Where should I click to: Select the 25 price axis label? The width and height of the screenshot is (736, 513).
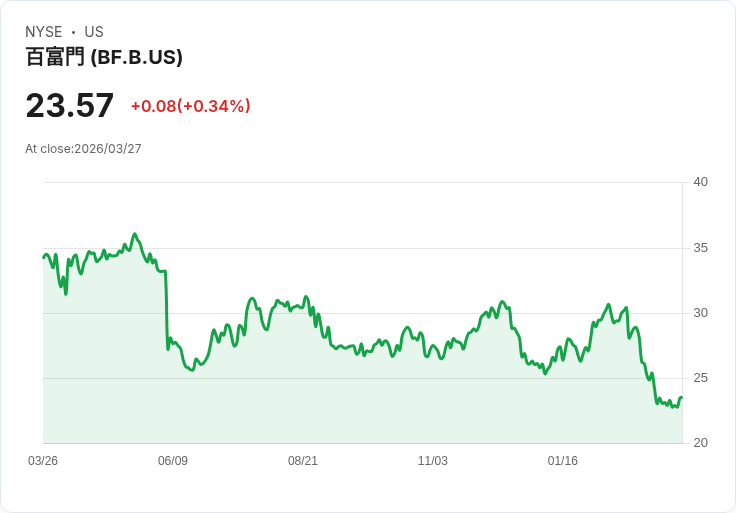[700, 378]
